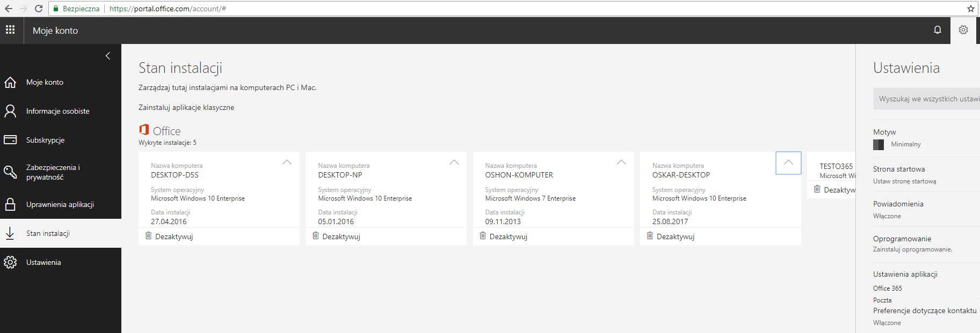
Task: Click the padlock icon for Uprawnienia aplikacji
Action: (10, 204)
